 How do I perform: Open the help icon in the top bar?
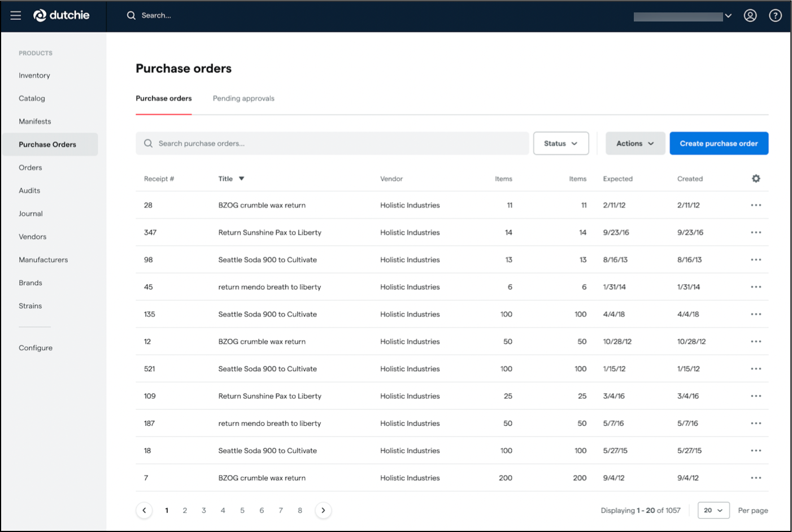point(775,15)
